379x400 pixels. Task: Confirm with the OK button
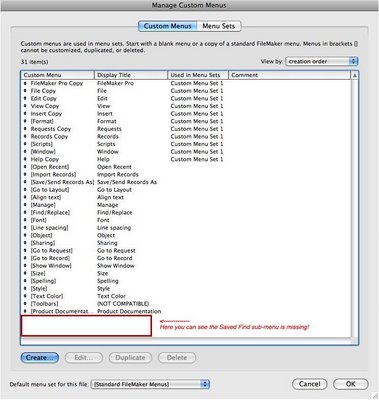click(350, 384)
